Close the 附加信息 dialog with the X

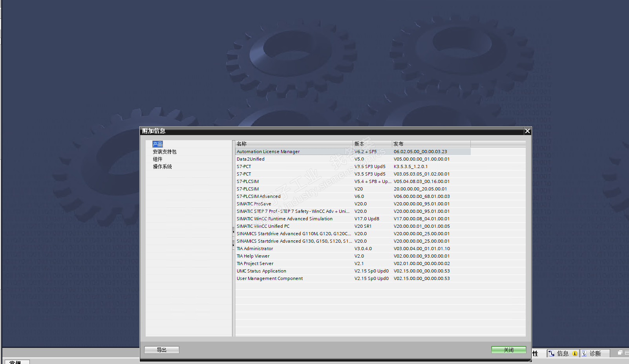pyautogui.click(x=527, y=131)
